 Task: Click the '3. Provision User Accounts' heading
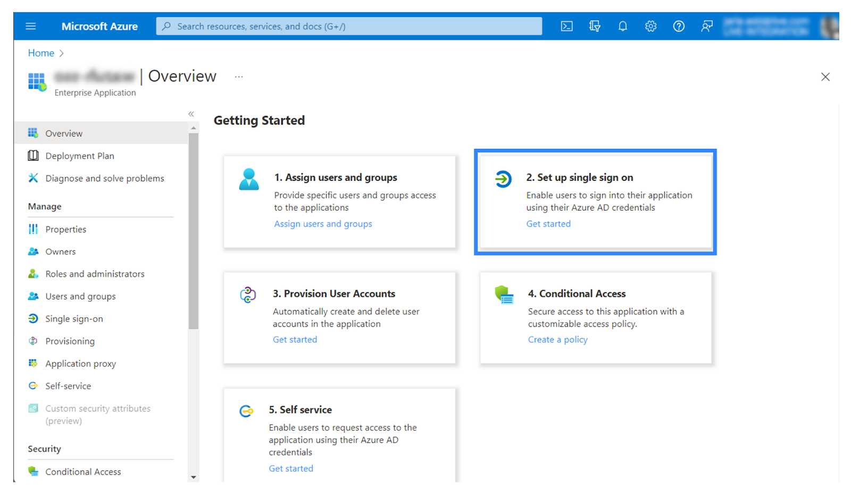[334, 293]
